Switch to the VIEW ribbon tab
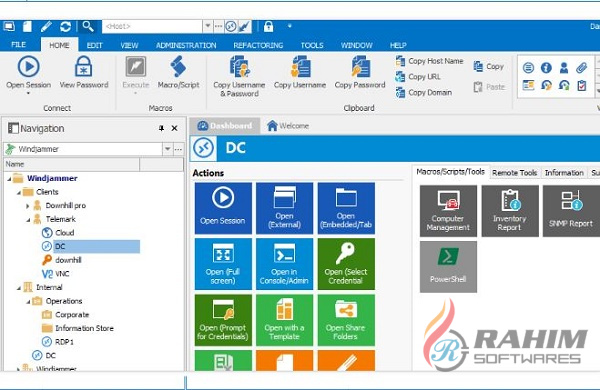The height and width of the screenshot is (390, 600). point(129,45)
